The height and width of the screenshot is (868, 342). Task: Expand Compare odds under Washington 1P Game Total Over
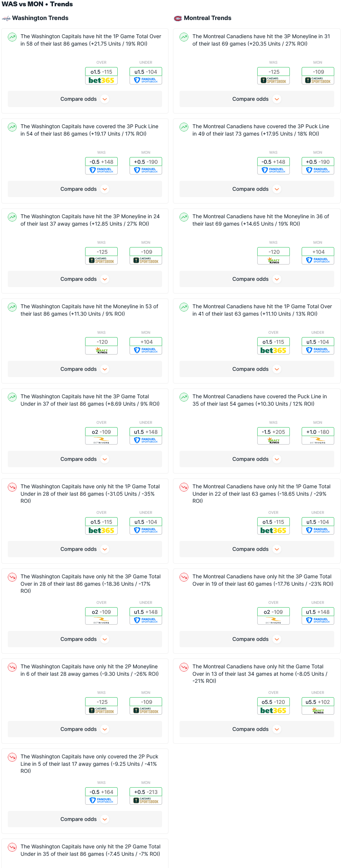[85, 99]
